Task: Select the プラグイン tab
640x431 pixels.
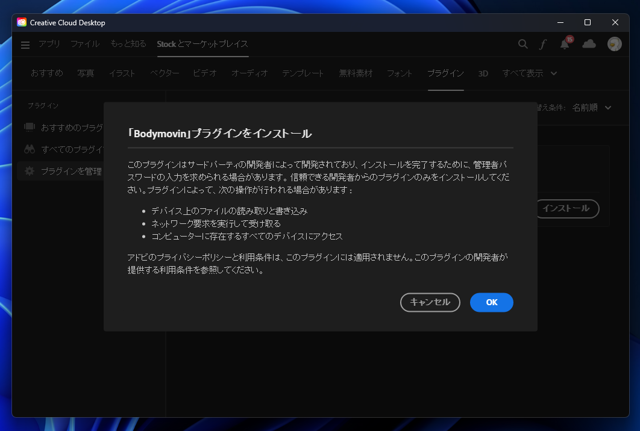Action: (445, 73)
